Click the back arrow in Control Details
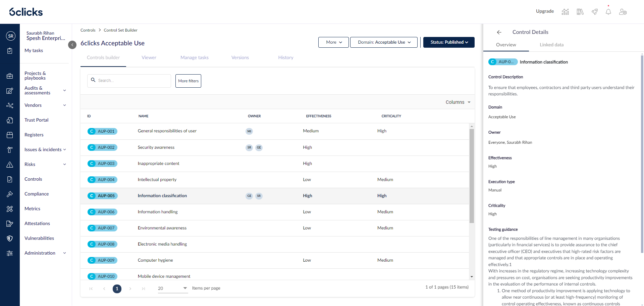644x306 pixels. tap(499, 32)
